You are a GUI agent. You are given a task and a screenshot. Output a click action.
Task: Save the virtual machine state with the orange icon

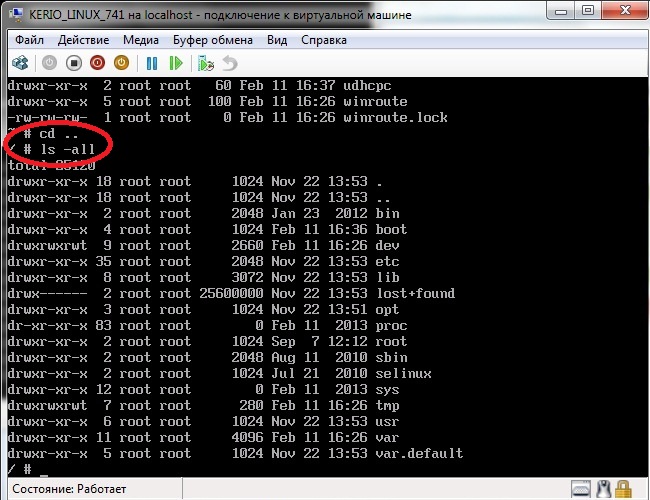click(x=121, y=62)
